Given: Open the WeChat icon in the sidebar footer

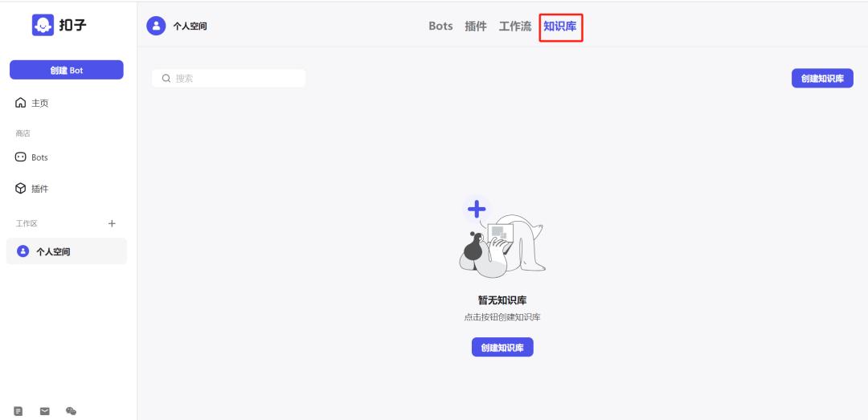Looking at the screenshot, I should pos(71,411).
